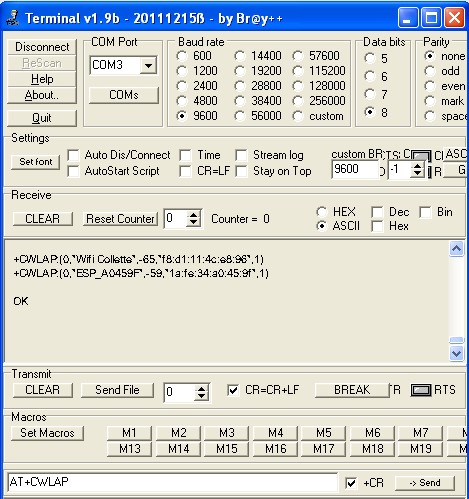Quit the Terminal program
The height and width of the screenshot is (499, 469).
coord(42,118)
